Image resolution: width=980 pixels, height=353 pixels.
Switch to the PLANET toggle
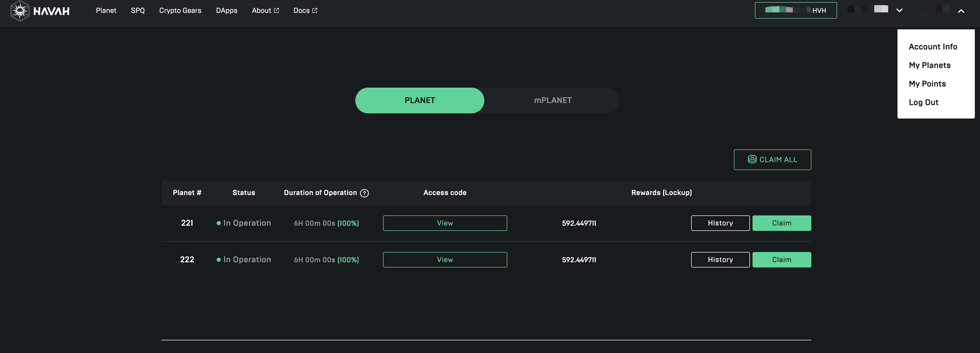(x=419, y=100)
